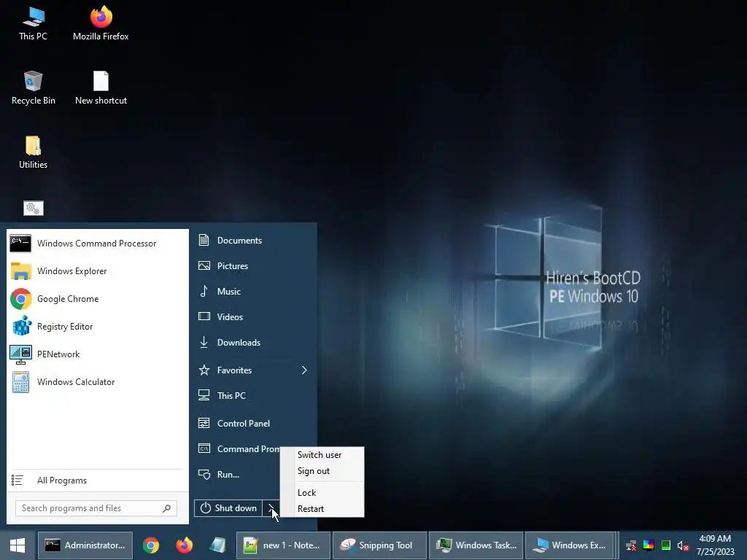This screenshot has height=560, width=747.
Task: Launch Google Chrome from Start menu list
Action: [97, 298]
